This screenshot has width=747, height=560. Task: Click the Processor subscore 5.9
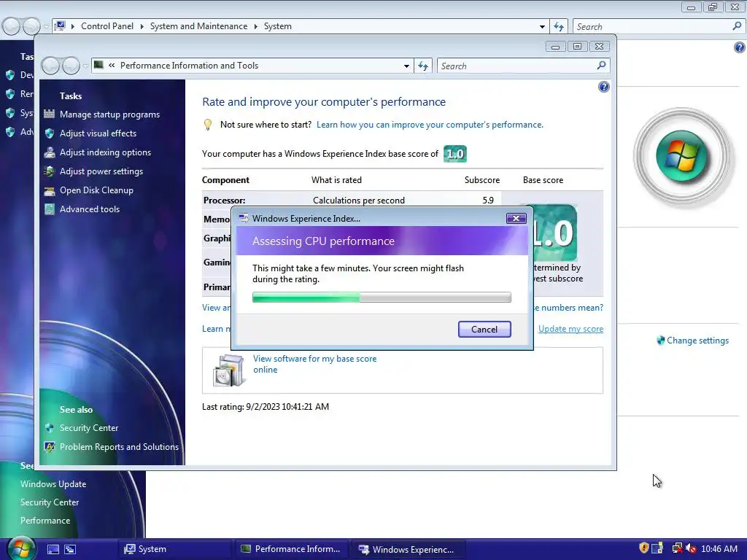pyautogui.click(x=488, y=201)
